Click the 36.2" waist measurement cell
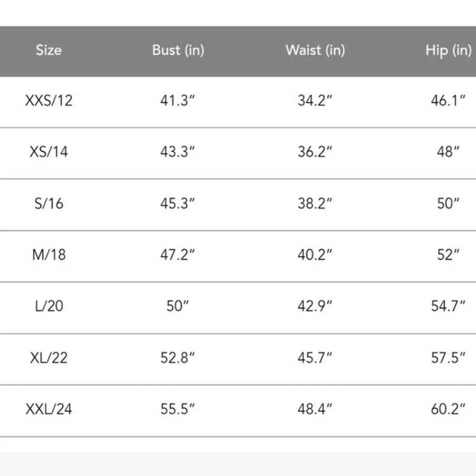476x476 pixels. 315,152
